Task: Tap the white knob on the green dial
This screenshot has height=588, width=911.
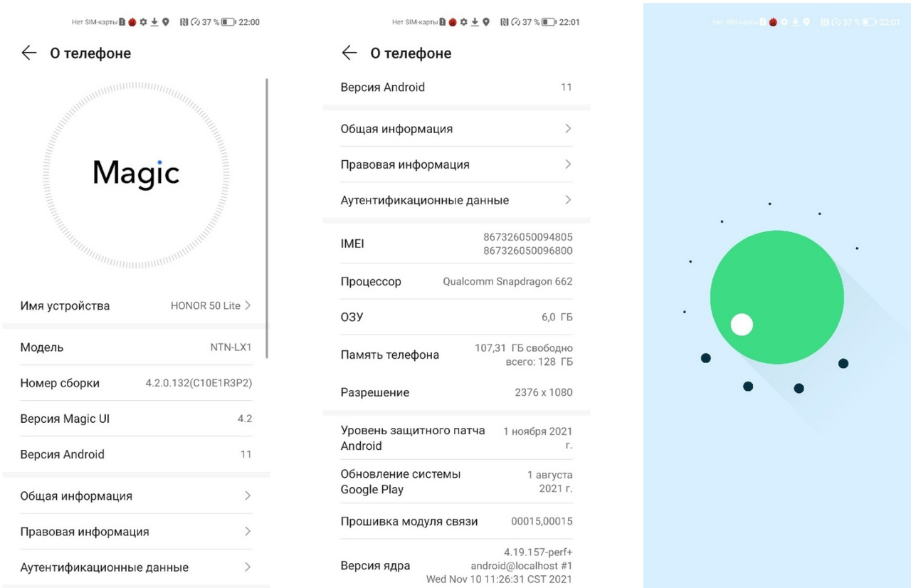Action: point(742,325)
